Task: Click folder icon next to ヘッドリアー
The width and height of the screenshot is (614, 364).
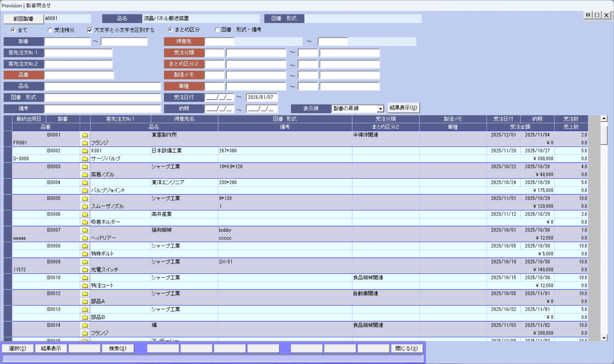Action: point(85,238)
